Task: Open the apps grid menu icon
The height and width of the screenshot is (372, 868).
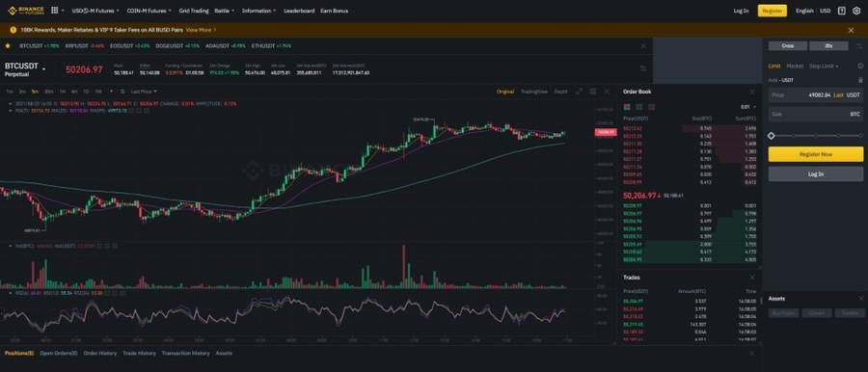Action: click(55, 11)
